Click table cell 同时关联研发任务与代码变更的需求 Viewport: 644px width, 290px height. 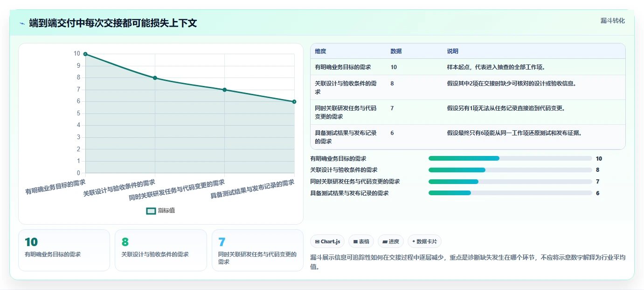click(346, 112)
